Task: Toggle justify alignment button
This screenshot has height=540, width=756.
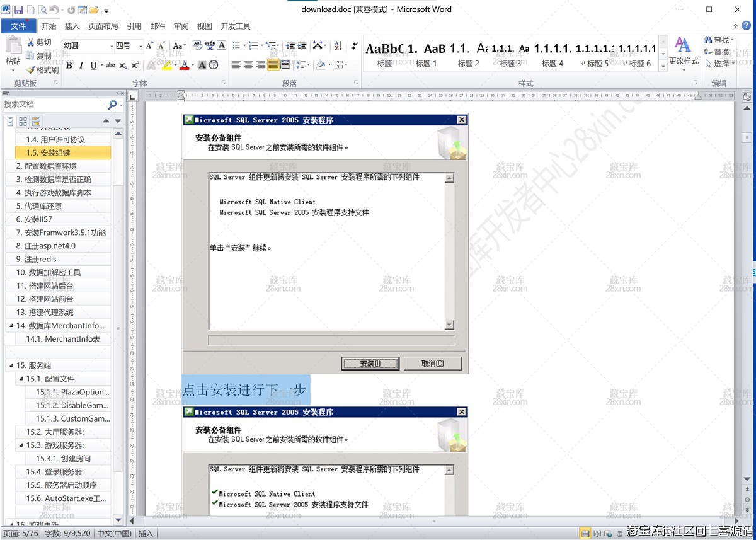Action: [272, 65]
